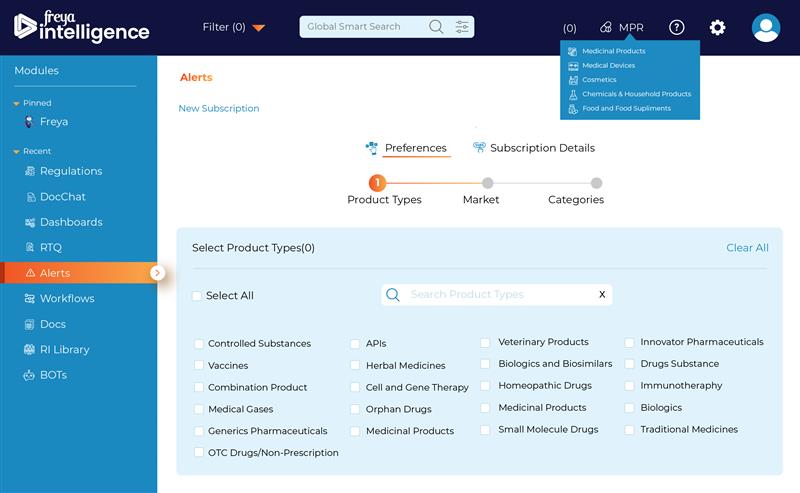Open the user profile avatar
Viewport: 800px width, 493px height.
766,28
